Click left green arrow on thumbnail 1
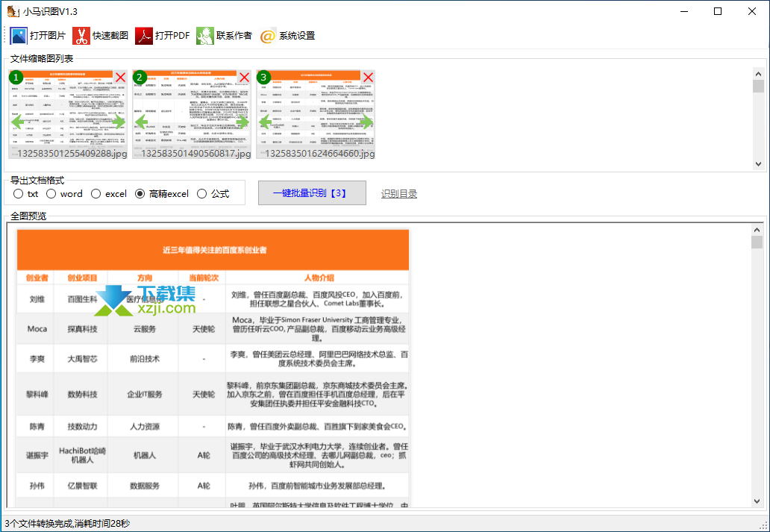Viewport: 770px width, 532px height. 18,122
